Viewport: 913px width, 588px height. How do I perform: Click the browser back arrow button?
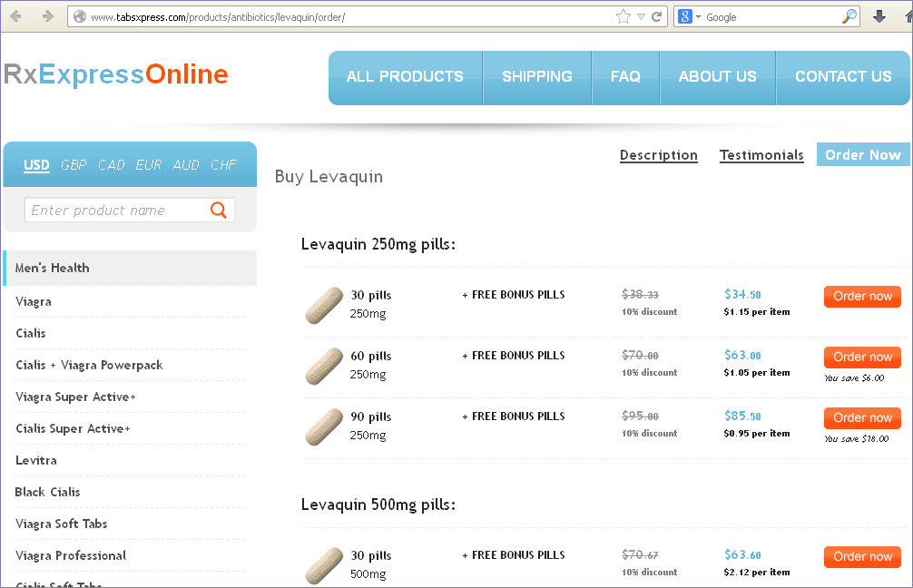tap(15, 16)
